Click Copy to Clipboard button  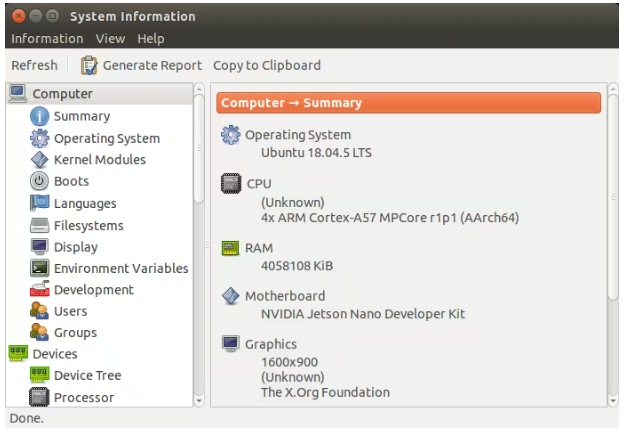click(267, 65)
